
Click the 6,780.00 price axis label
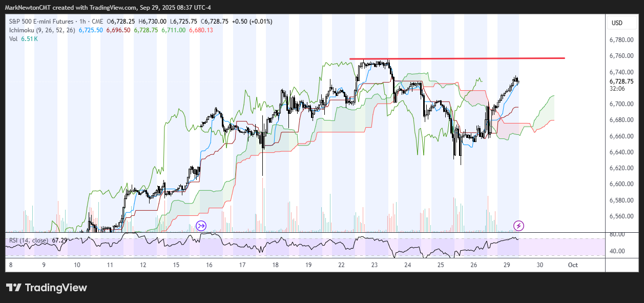click(x=621, y=40)
